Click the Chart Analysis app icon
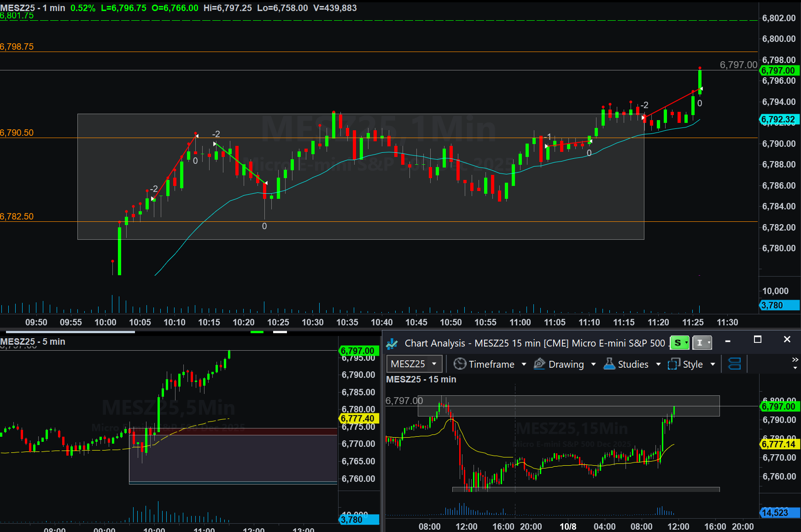Viewport: 801px width, 532px height. 392,343
